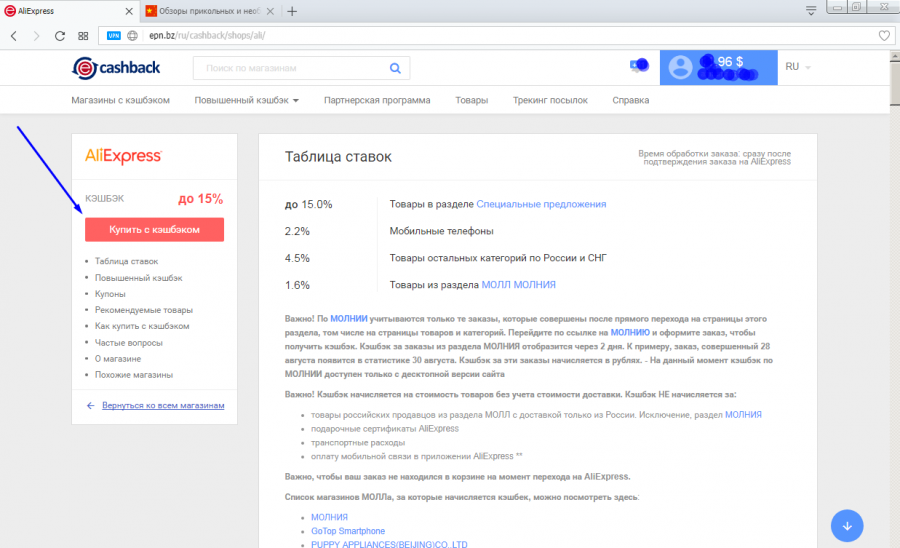Screen dimensions: 900x548
Task: Open О магазине sidebar link
Action: [x=118, y=359]
